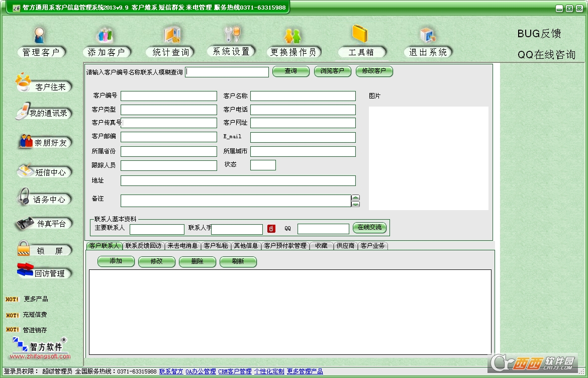Click the 更换操作员 switch operator icon
The width and height of the screenshot is (588, 378).
292,36
